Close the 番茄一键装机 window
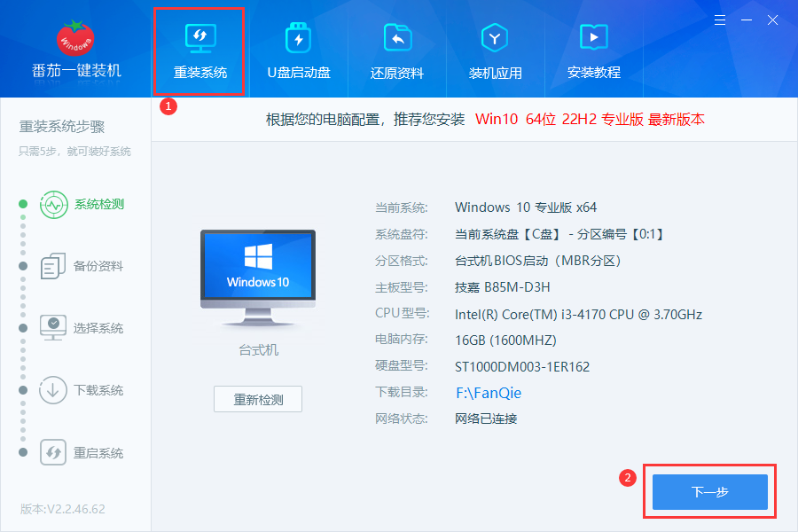 772,20
